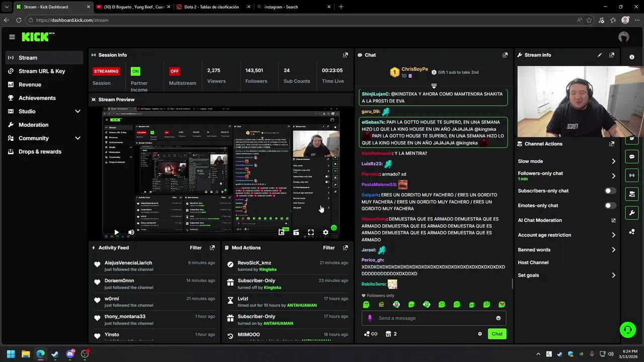Click Host Channel
This screenshot has height=362, width=644.
(533, 262)
